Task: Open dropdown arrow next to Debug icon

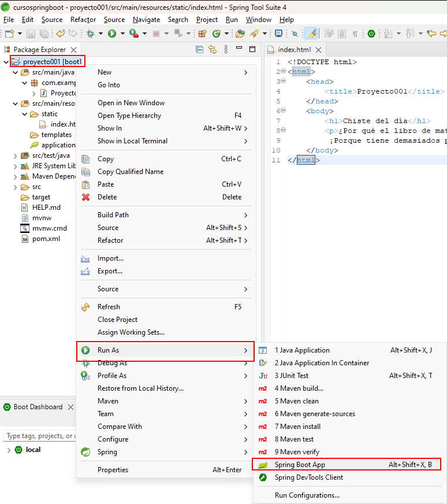Action: [x=100, y=34]
